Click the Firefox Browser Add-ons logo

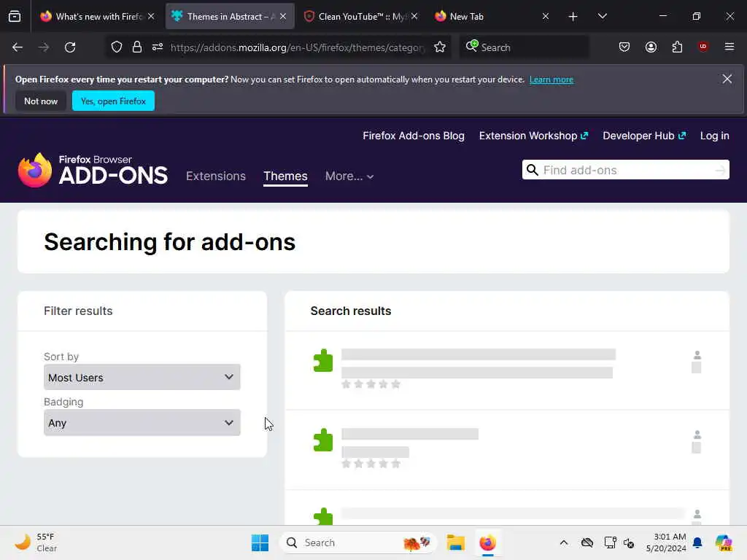coord(93,170)
